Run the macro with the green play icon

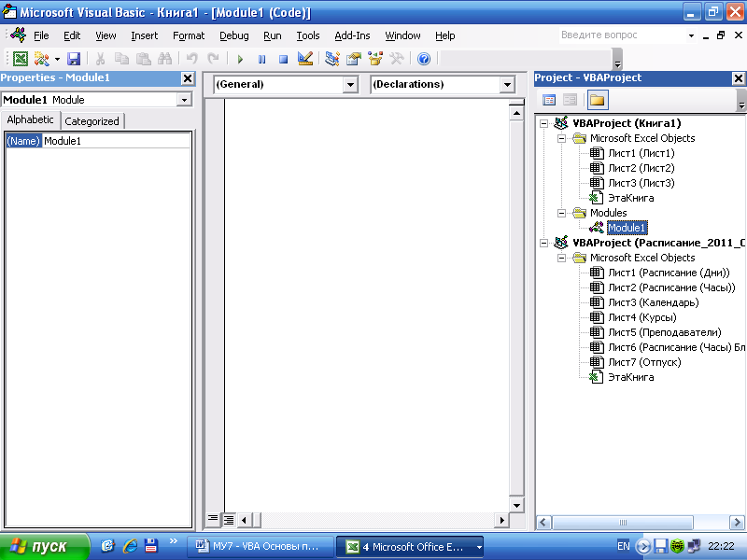pyautogui.click(x=240, y=59)
